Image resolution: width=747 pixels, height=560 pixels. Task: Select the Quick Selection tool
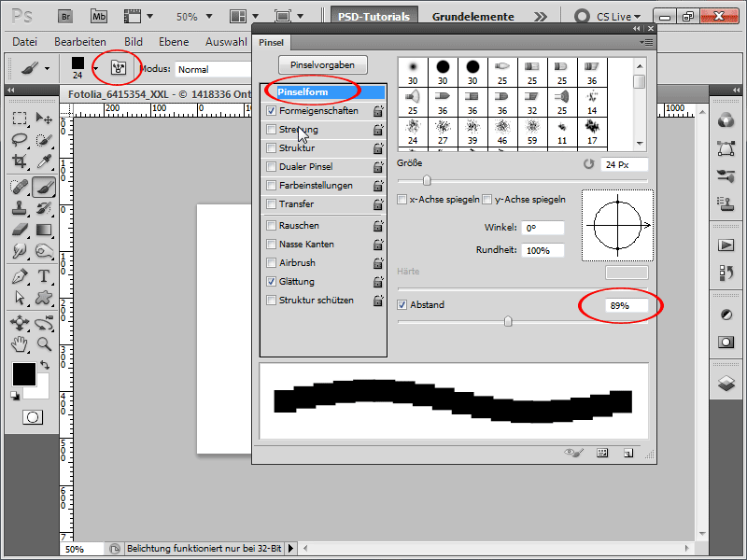tap(44, 140)
